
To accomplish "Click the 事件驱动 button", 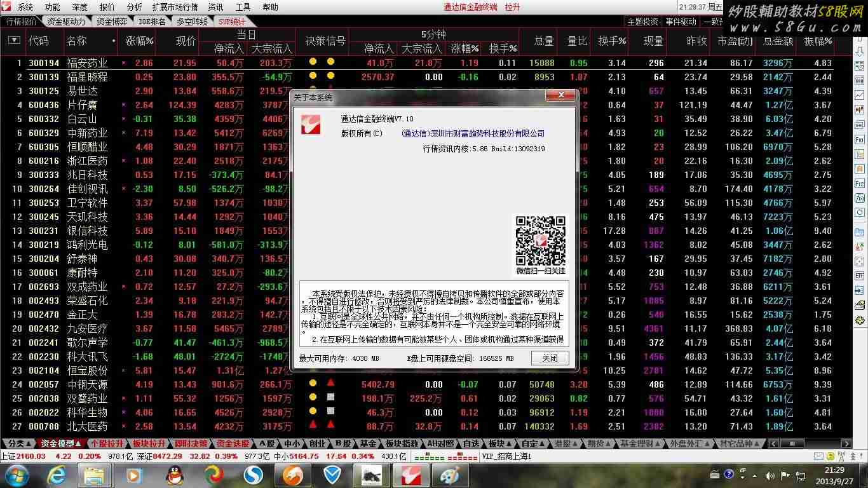I will pos(681,21).
